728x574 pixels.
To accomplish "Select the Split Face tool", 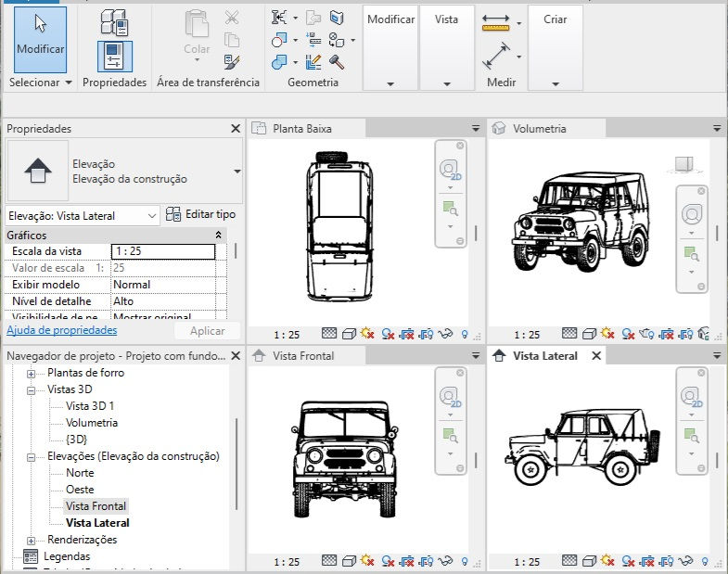I will point(337,18).
